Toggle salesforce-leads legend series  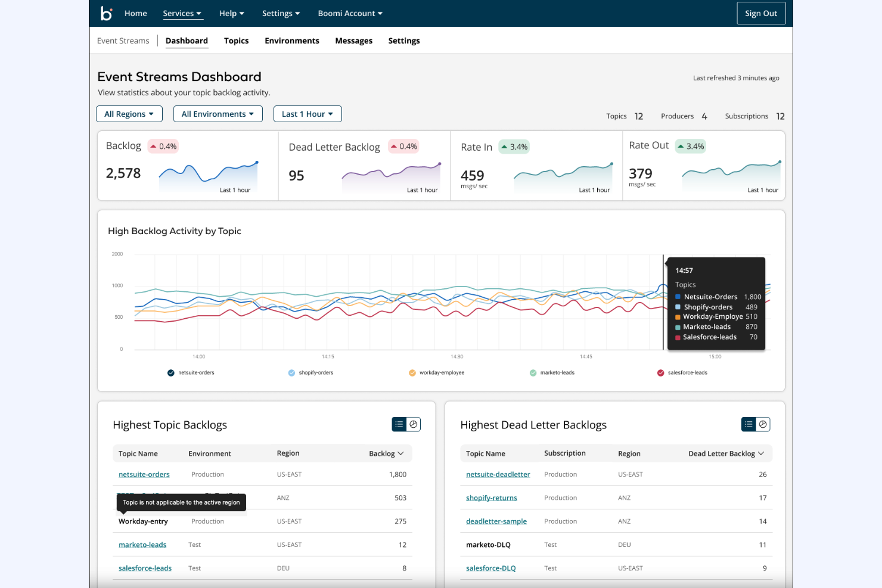[x=660, y=373]
